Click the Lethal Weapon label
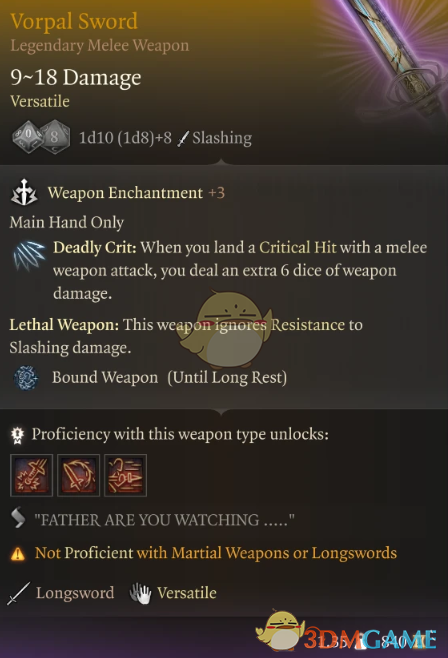Viewport: 448px width, 658px height. pos(64,324)
